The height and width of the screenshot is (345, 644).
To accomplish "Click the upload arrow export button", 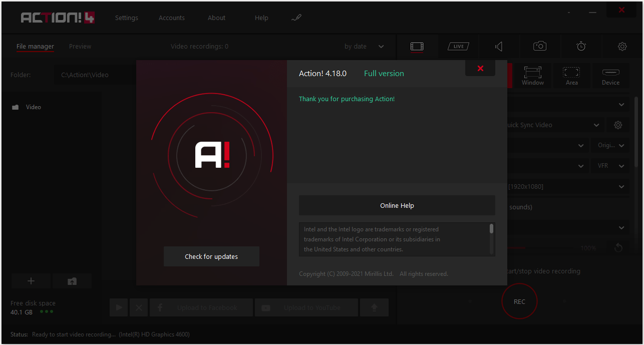I will (374, 307).
